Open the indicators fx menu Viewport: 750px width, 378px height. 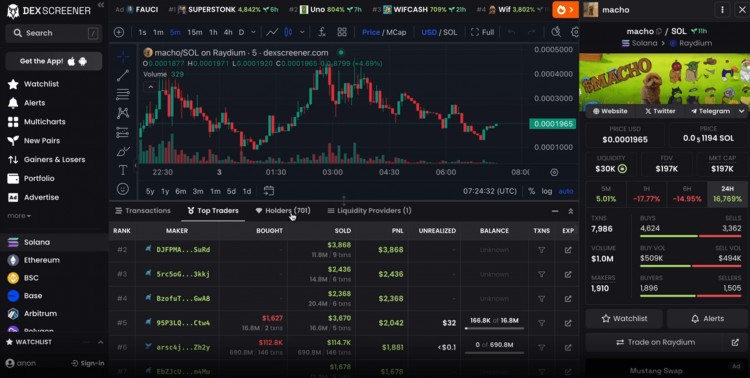(x=322, y=32)
